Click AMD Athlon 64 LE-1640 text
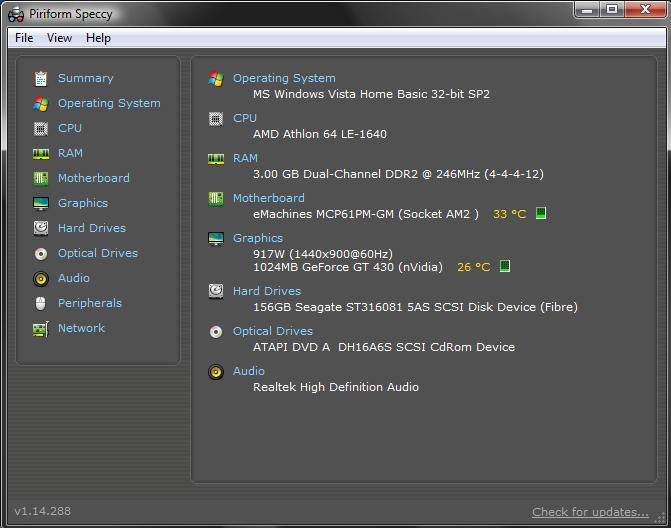This screenshot has height=528, width=671. [x=320, y=134]
